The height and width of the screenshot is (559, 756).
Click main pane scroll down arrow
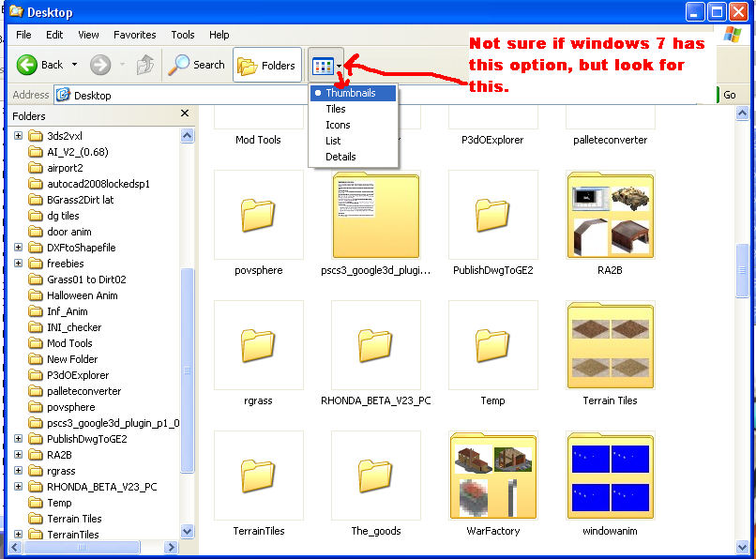point(742,547)
